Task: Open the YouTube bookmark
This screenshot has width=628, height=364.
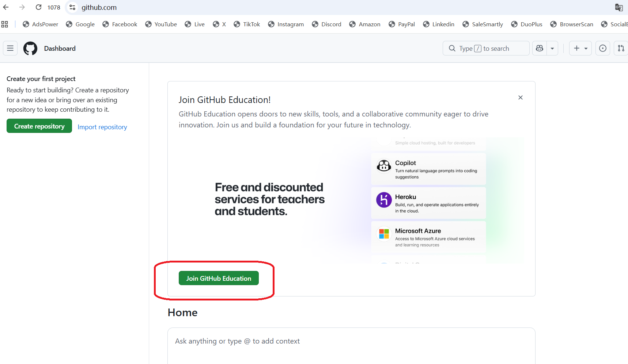Action: click(x=161, y=24)
